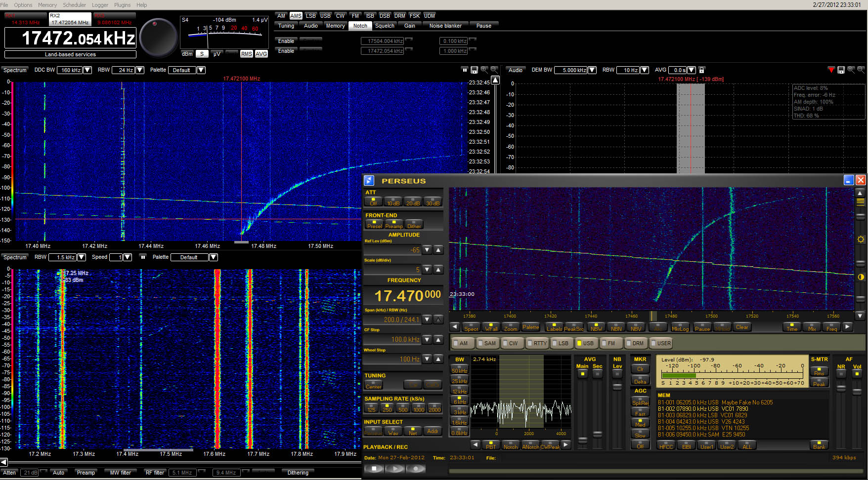Select Perseus SAM demodulation mode
868x480 pixels.
click(x=487, y=343)
